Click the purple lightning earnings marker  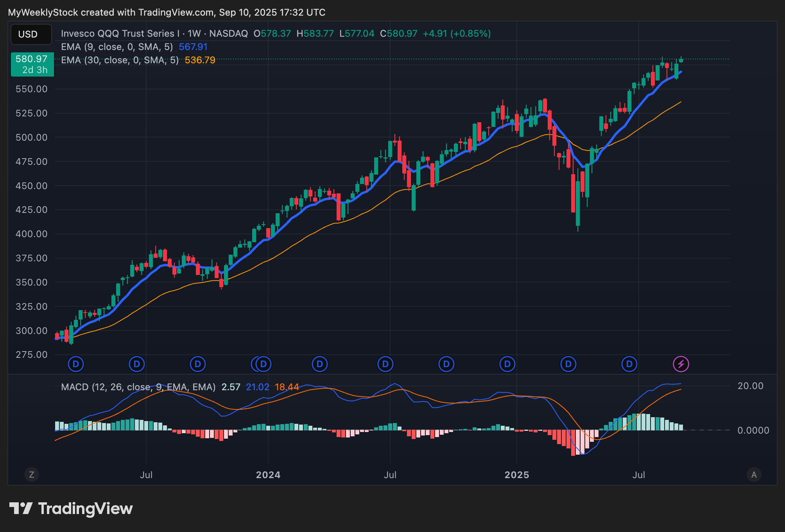pos(681,364)
